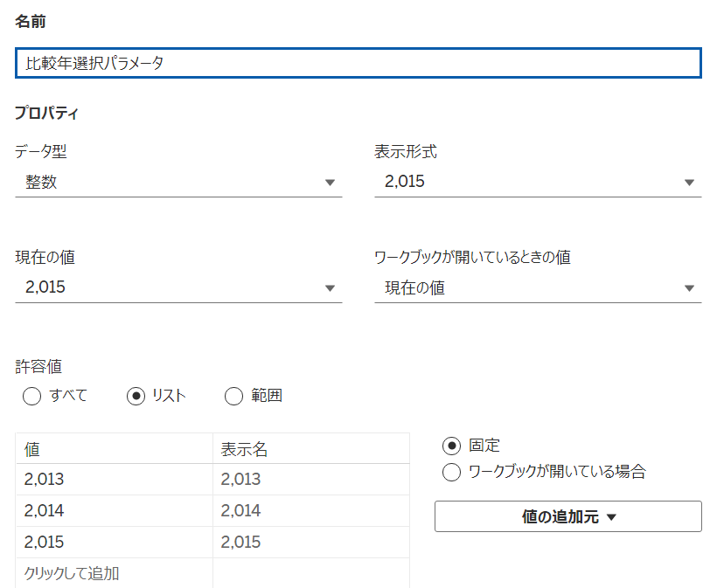The height and width of the screenshot is (588, 717).
Task: Select the すべて radio button
Action: (32, 396)
